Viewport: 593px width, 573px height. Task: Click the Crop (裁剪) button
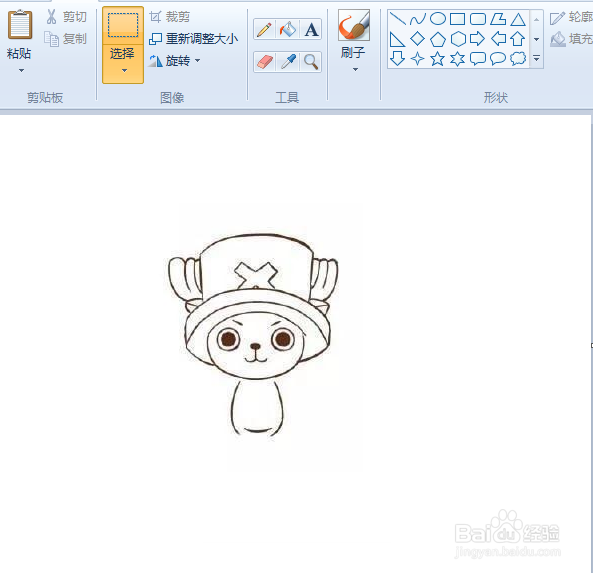[x=170, y=17]
